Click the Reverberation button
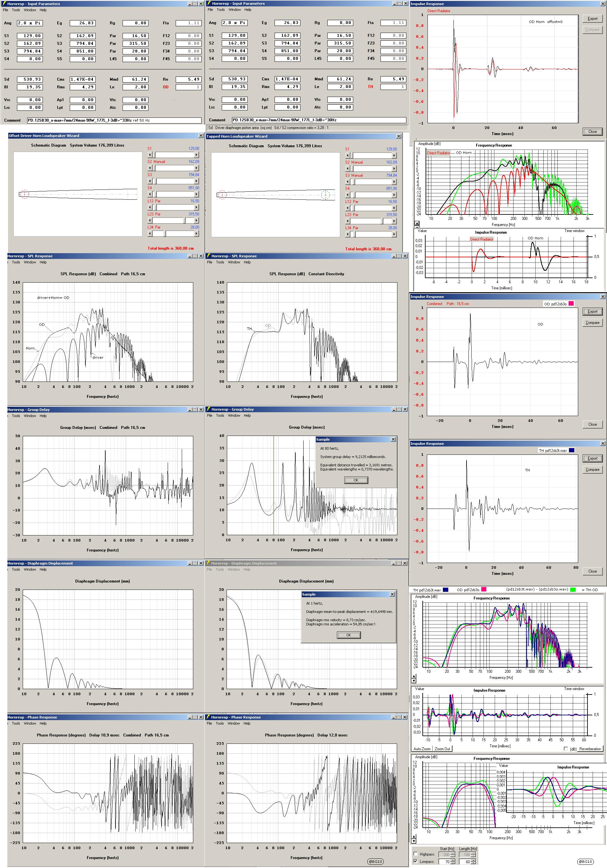 (590, 749)
